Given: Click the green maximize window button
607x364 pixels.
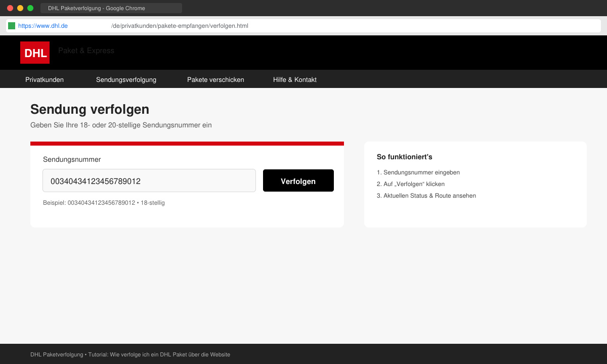Looking at the screenshot, I should pos(30,8).
